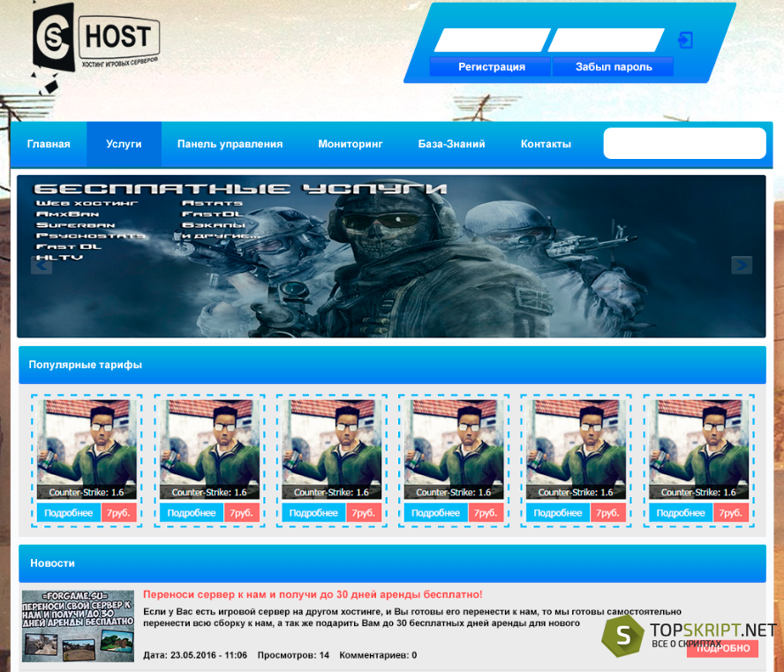Go to the Главная page
Viewport: 784px width, 672px height.
click(49, 144)
